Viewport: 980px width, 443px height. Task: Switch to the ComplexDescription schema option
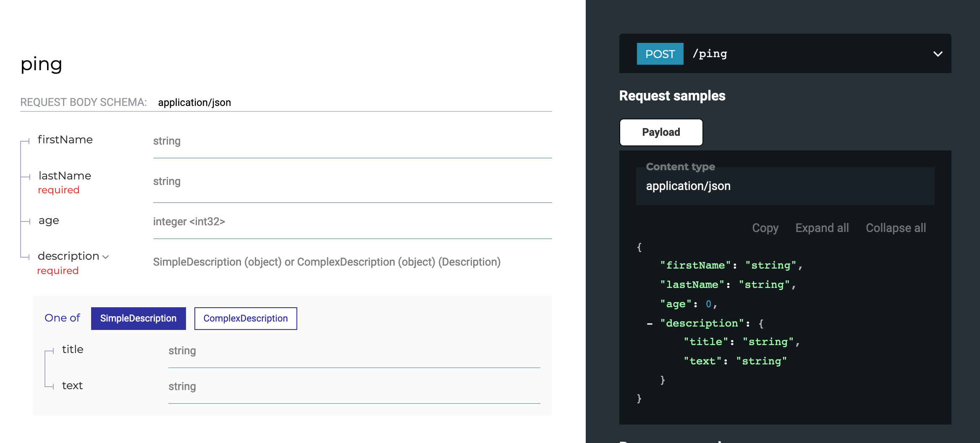245,318
